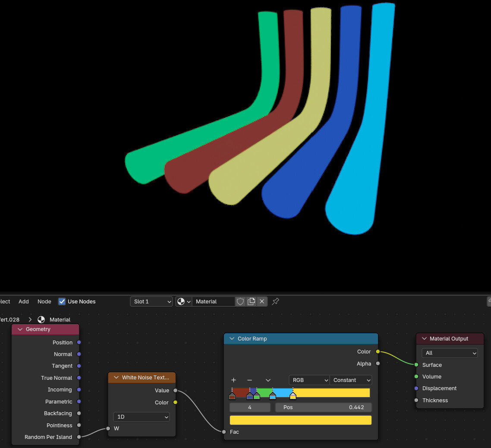This screenshot has height=448, width=491.
Task: Add a color stop with plus icon
Action: (x=233, y=380)
